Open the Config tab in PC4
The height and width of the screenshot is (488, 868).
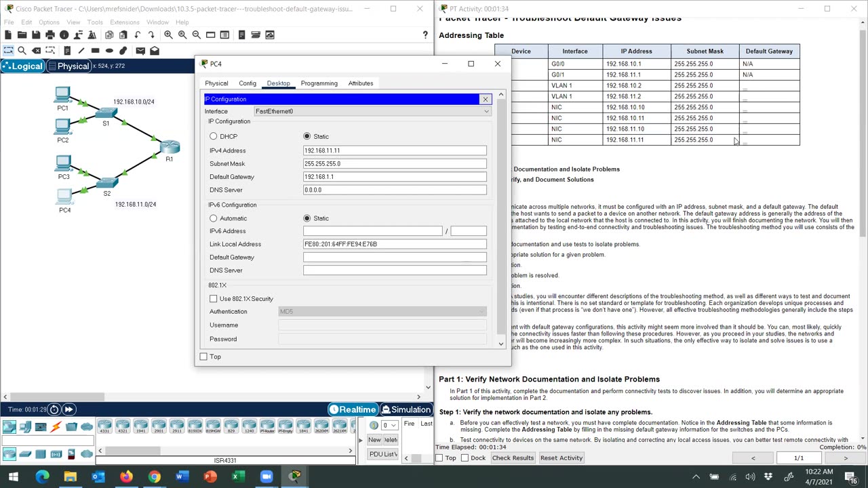point(248,83)
